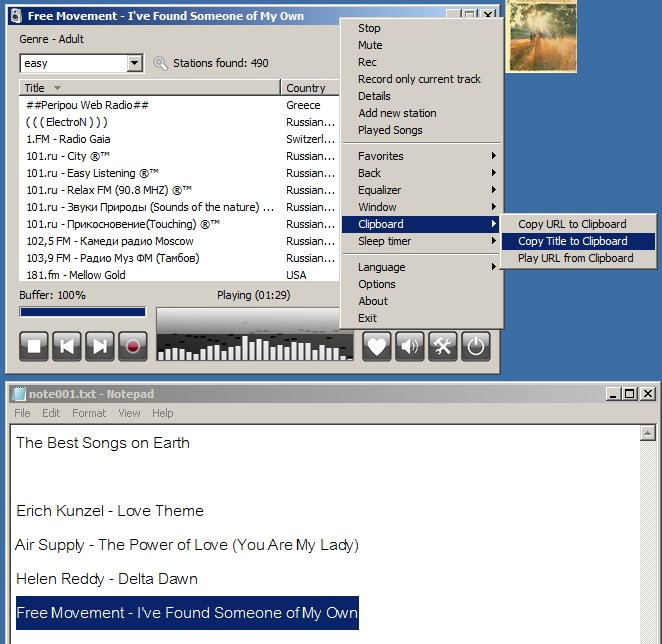Expand the Favorites submenu
The height and width of the screenshot is (644, 662).
[x=421, y=156]
